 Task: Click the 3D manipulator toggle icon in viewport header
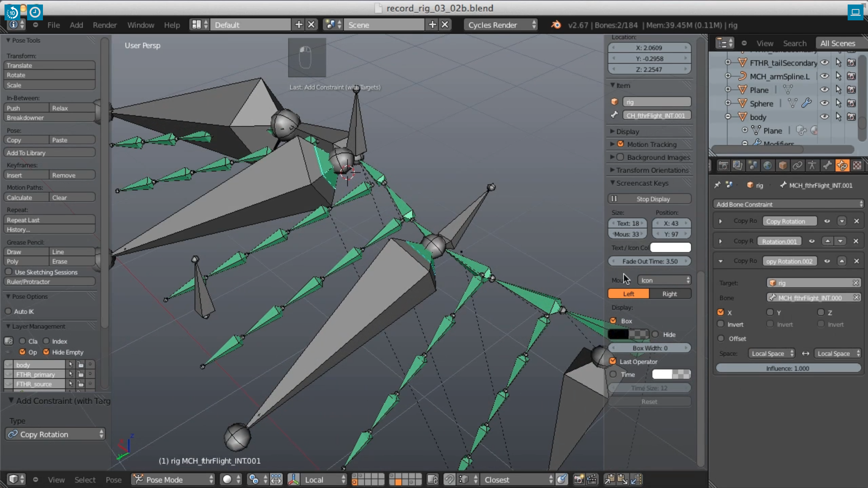293,479
